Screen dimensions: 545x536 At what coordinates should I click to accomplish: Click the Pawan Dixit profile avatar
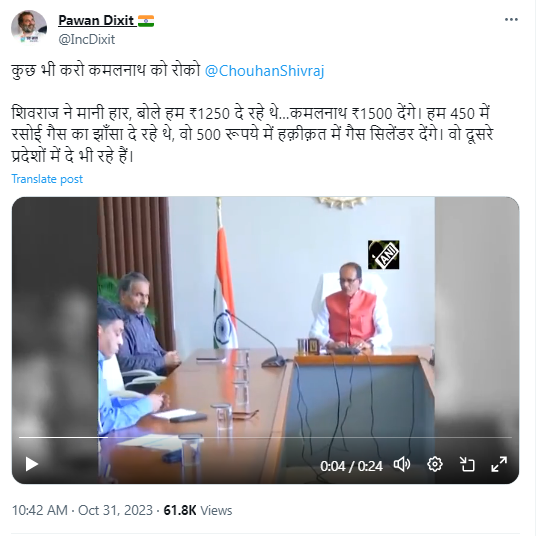point(29,27)
